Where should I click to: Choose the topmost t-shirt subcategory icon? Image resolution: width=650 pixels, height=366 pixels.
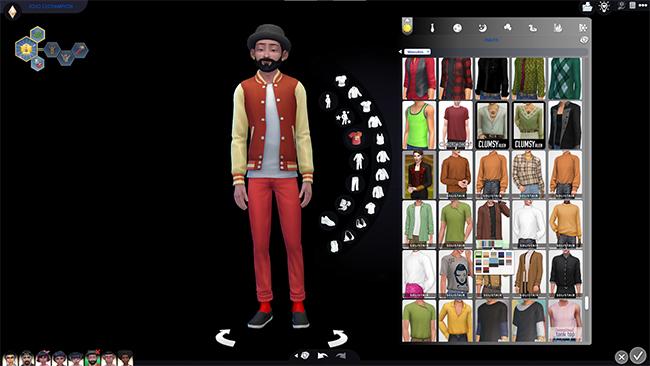(341, 81)
